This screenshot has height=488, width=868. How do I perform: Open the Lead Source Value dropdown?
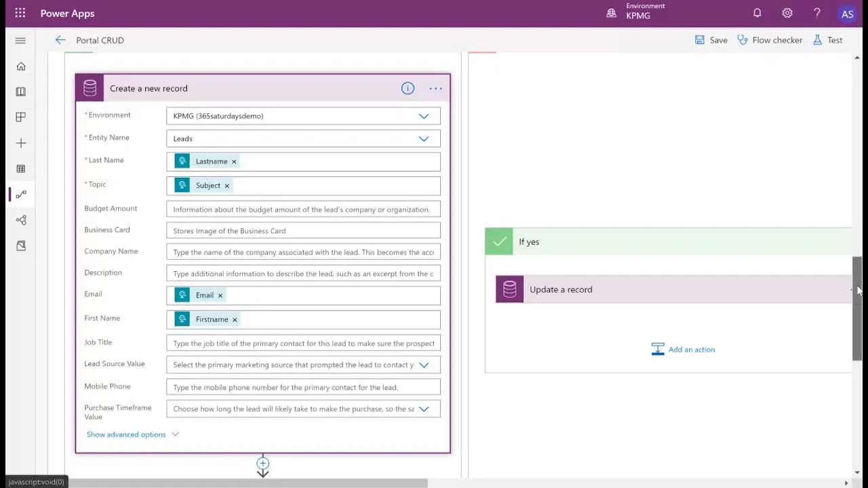[x=424, y=365]
